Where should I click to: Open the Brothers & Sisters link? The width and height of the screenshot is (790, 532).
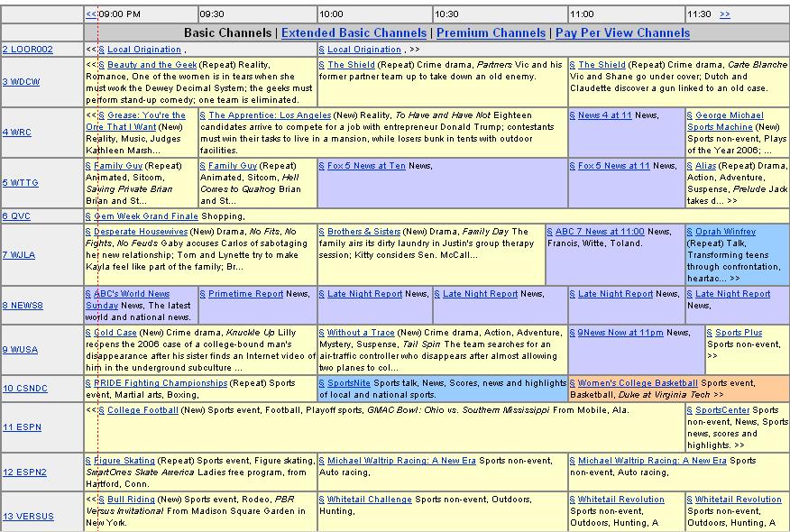[363, 232]
